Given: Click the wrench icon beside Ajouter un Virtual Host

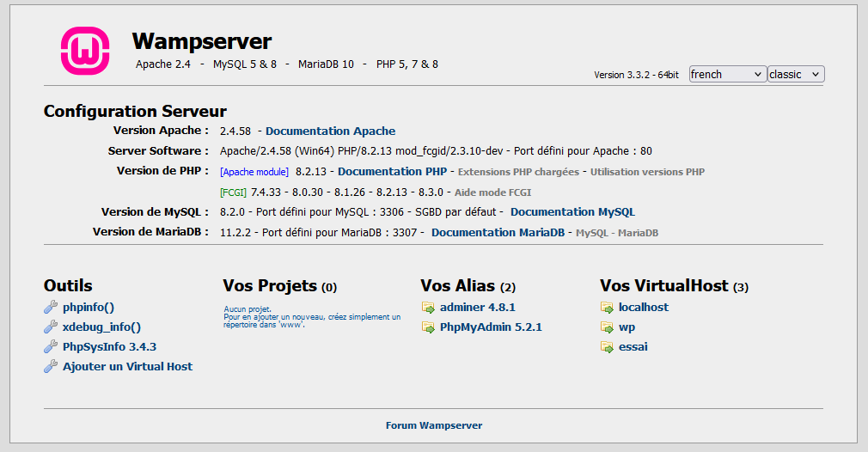Looking at the screenshot, I should 51,366.
